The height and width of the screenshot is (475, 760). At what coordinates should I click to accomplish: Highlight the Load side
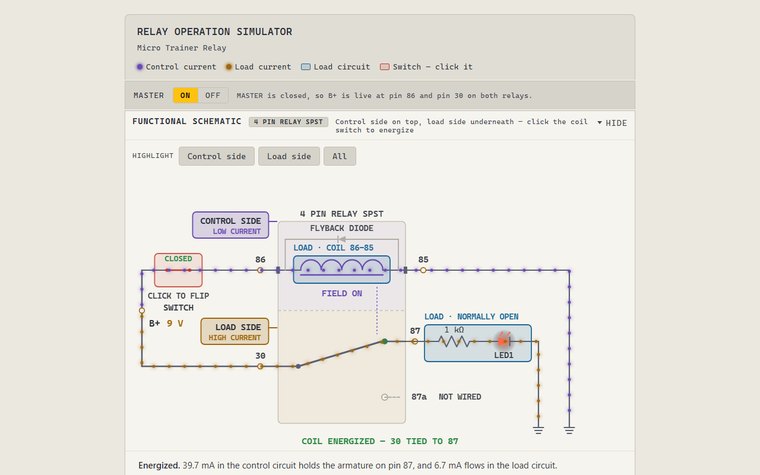(x=289, y=156)
